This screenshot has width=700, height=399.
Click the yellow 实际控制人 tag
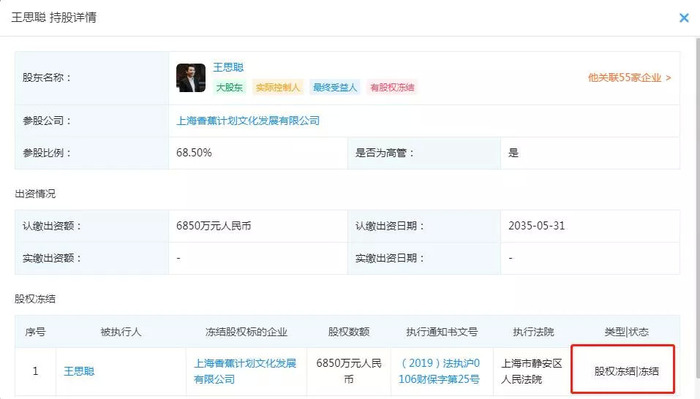[x=278, y=87]
